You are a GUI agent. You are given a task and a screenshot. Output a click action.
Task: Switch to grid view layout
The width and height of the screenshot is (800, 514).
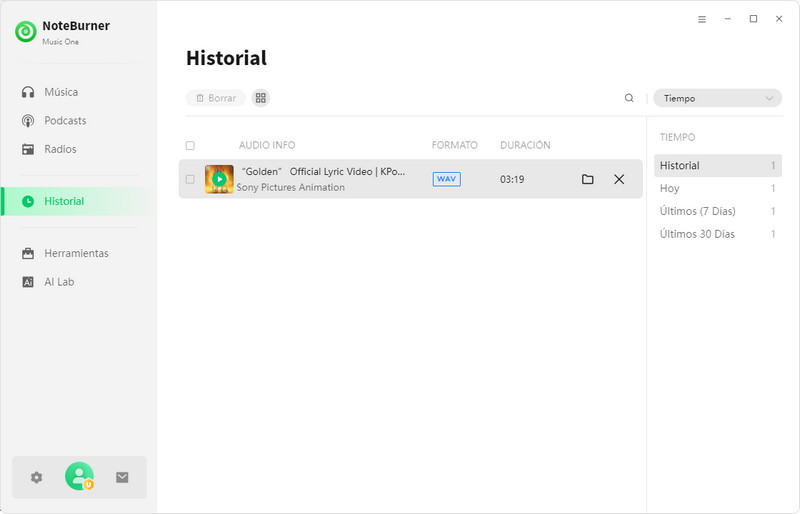click(261, 98)
